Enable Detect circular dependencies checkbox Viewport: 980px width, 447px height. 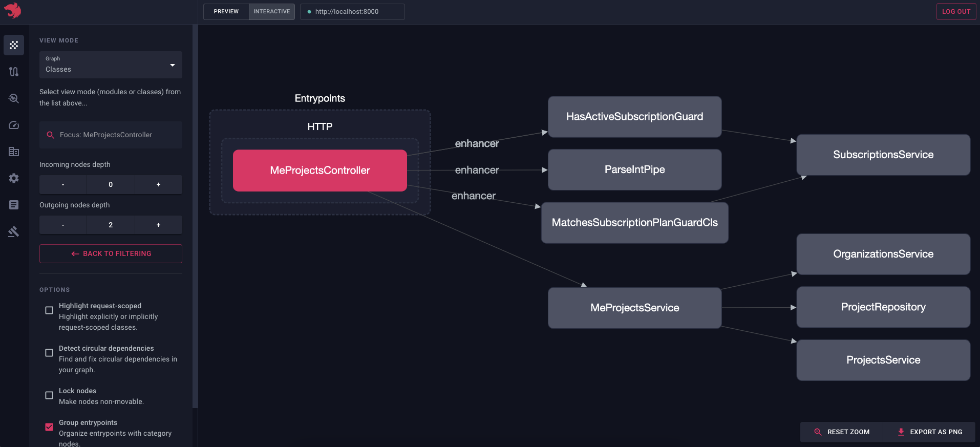click(49, 353)
